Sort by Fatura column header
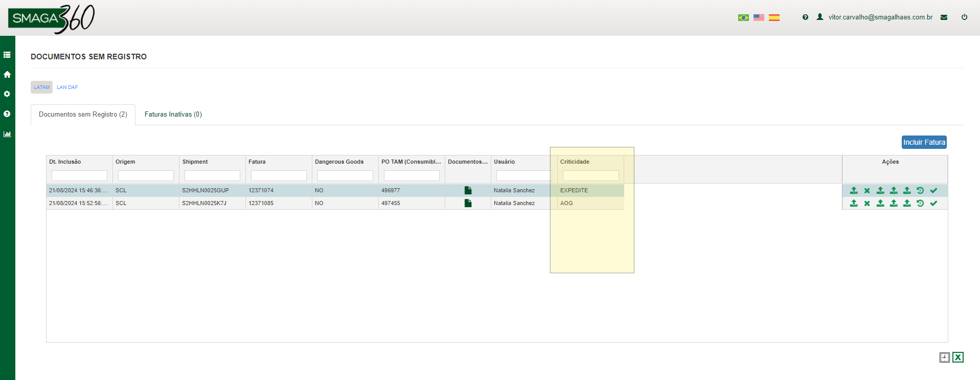The image size is (980, 380). click(x=257, y=162)
